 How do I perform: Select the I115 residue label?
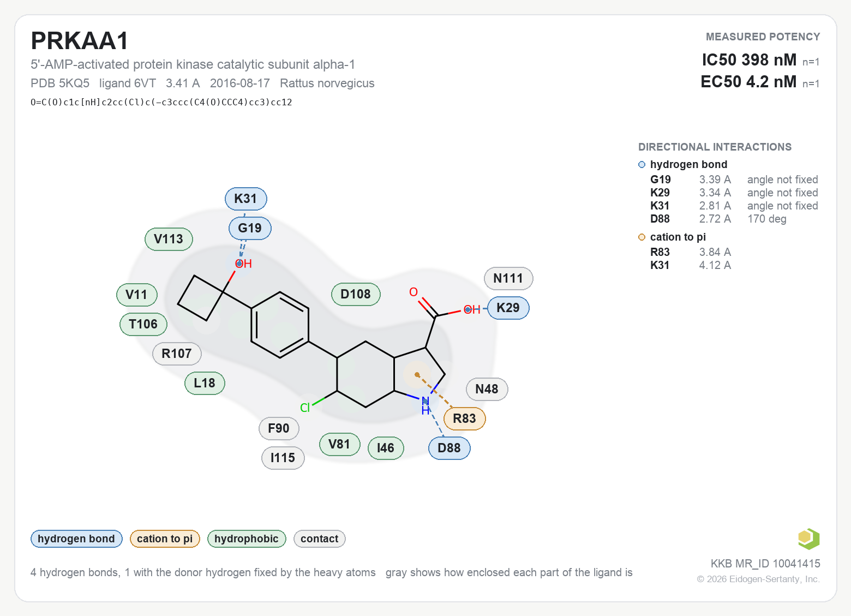283,458
